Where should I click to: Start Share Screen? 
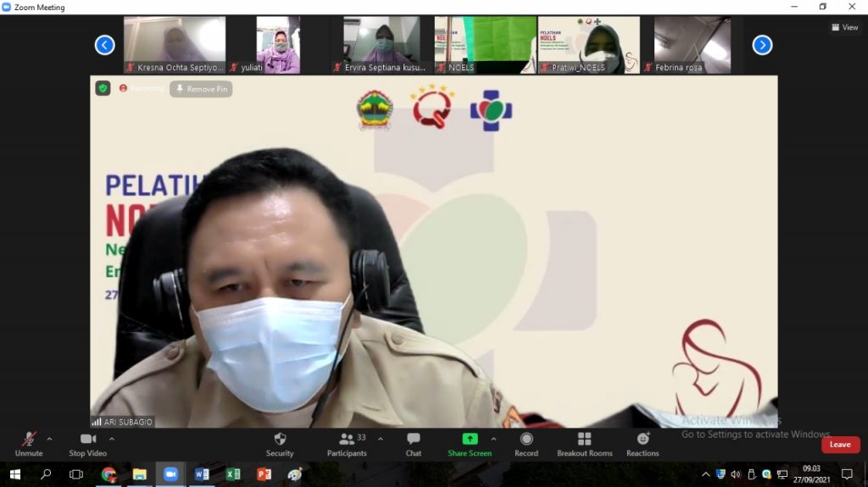point(470,445)
